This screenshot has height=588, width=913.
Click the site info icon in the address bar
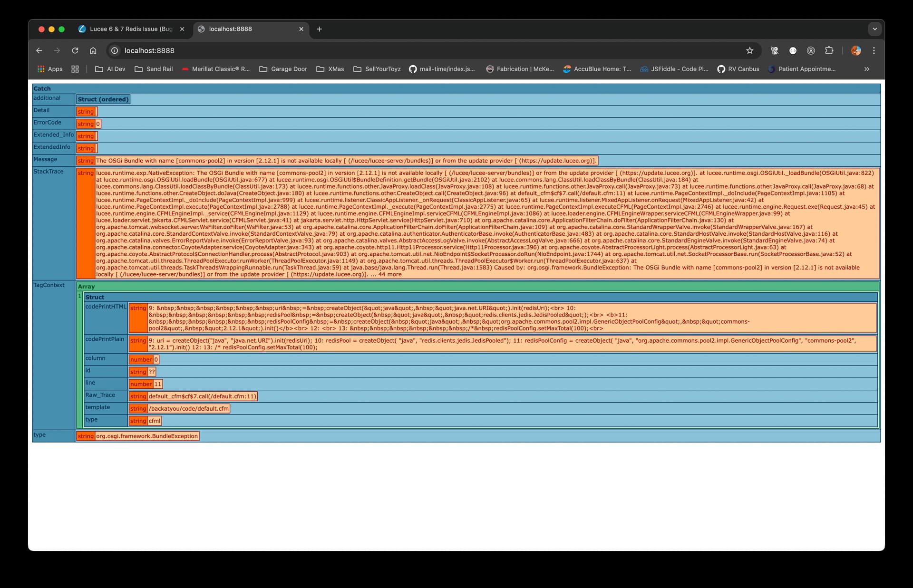coord(115,50)
